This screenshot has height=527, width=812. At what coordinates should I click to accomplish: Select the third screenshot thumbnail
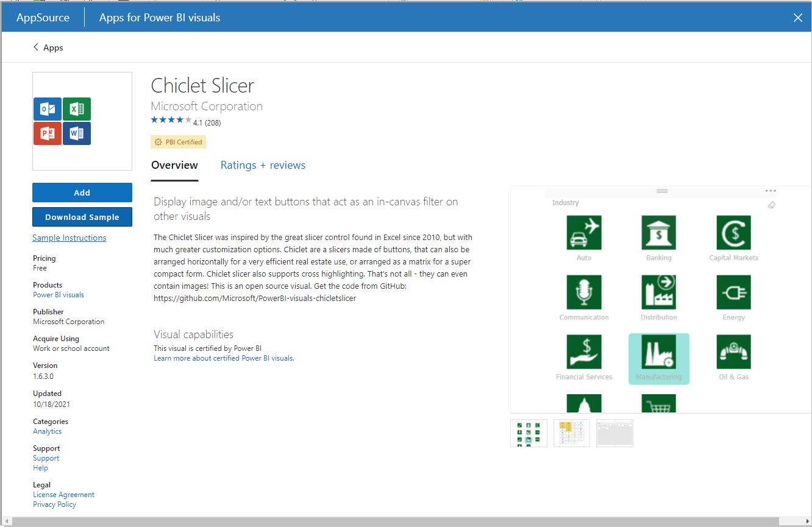614,433
